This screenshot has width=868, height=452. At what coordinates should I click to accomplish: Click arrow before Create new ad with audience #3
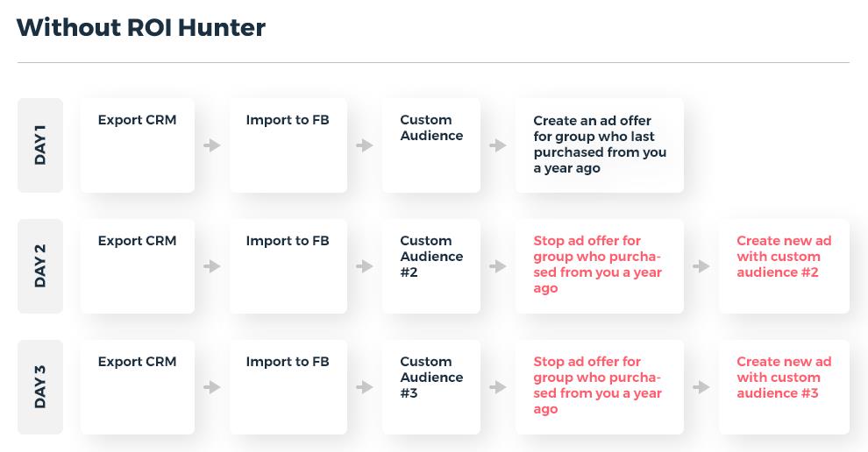[x=701, y=387]
